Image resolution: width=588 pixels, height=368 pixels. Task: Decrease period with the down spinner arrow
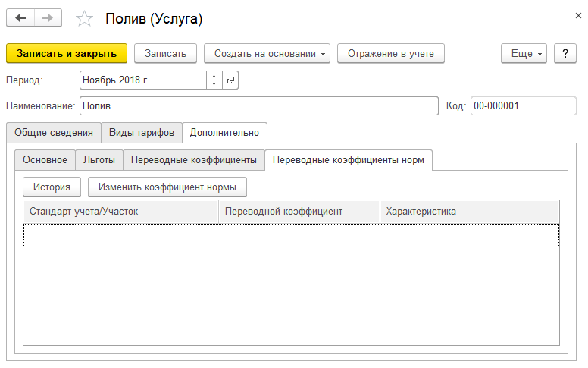tap(214, 84)
